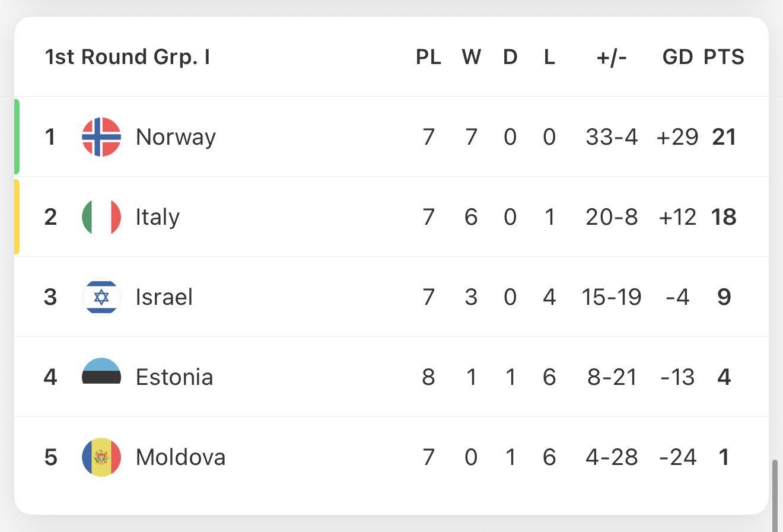Click the green qualification marker beside Norway
The image size is (783, 532).
coord(17,136)
